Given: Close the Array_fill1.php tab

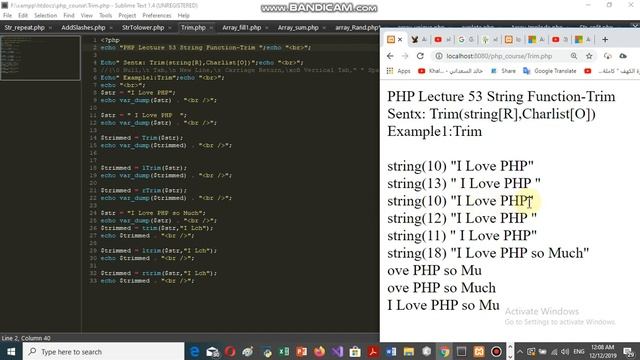Looking at the screenshot, I should click(267, 28).
